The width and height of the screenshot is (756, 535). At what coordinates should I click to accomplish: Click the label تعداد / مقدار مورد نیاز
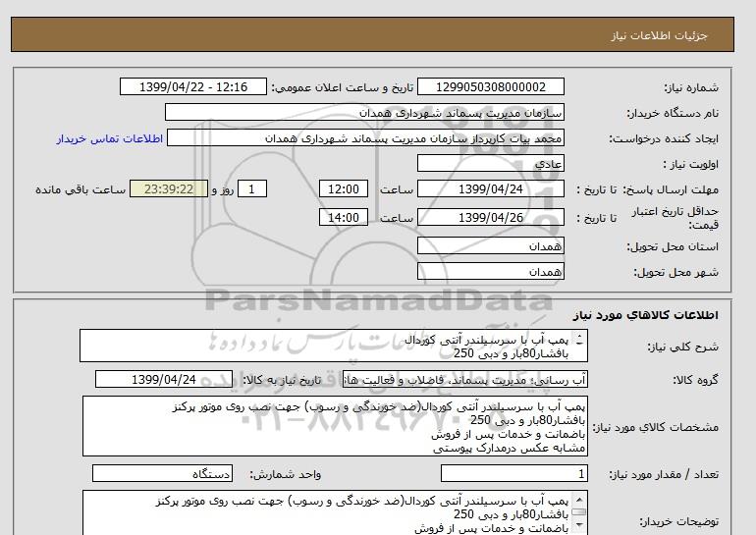pos(664,474)
